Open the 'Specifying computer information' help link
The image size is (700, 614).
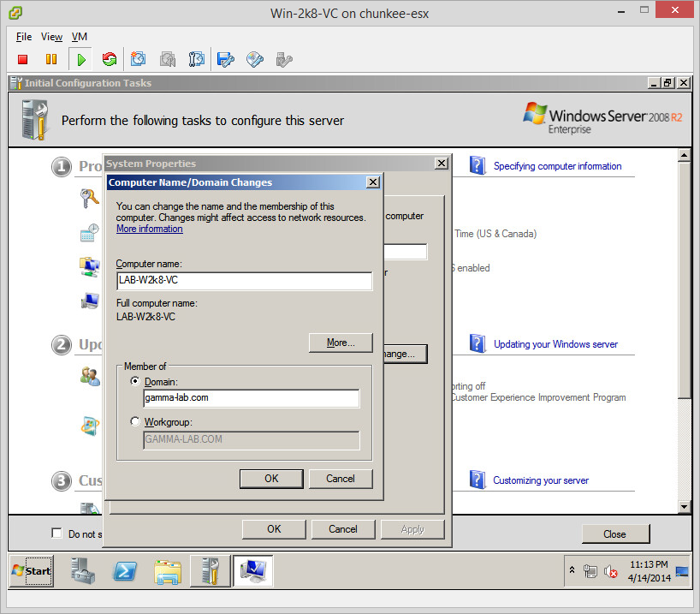coord(557,166)
